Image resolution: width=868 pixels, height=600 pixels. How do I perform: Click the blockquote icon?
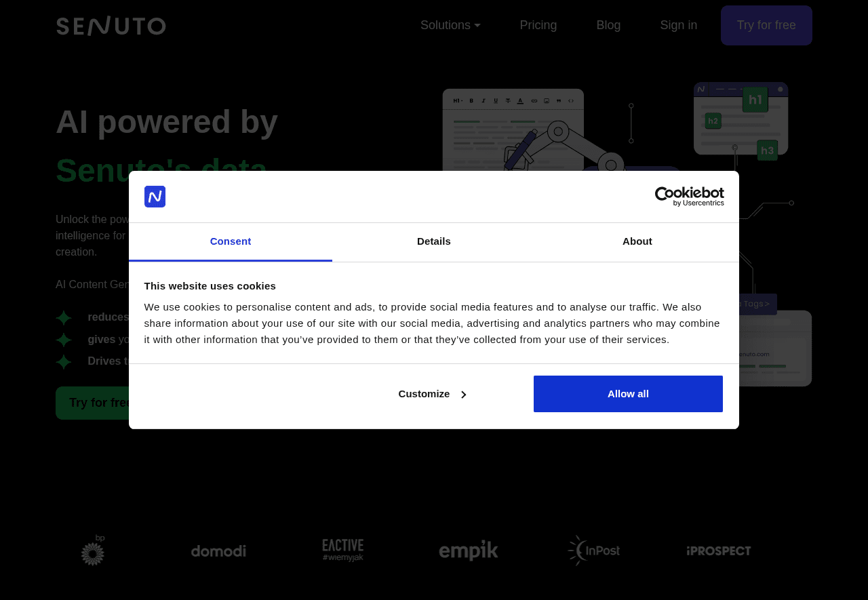pos(559,100)
